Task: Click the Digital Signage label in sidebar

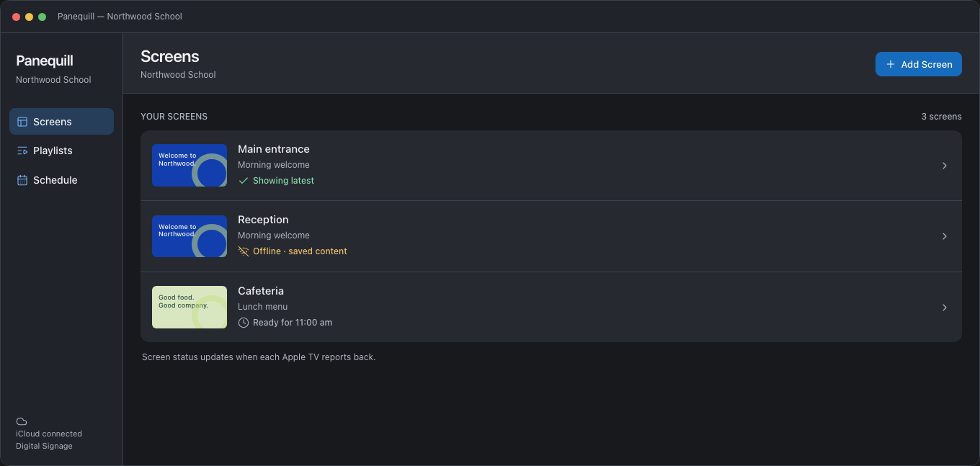Action: tap(44, 446)
